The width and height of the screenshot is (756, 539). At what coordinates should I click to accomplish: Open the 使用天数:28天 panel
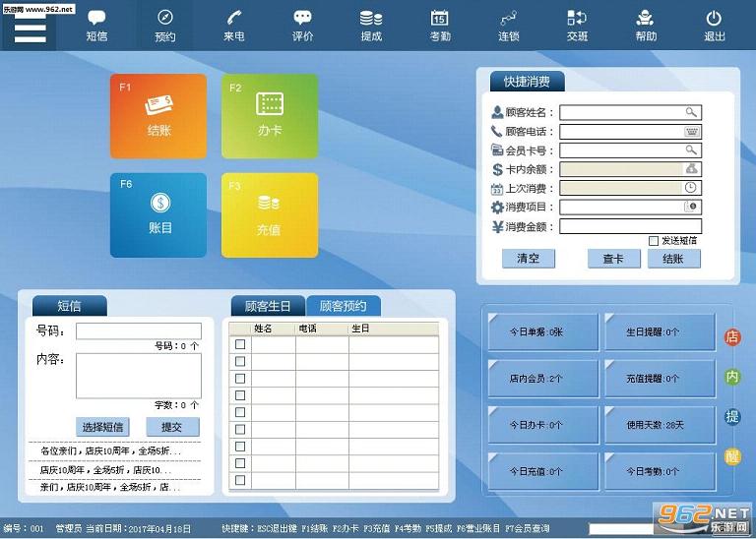(661, 425)
